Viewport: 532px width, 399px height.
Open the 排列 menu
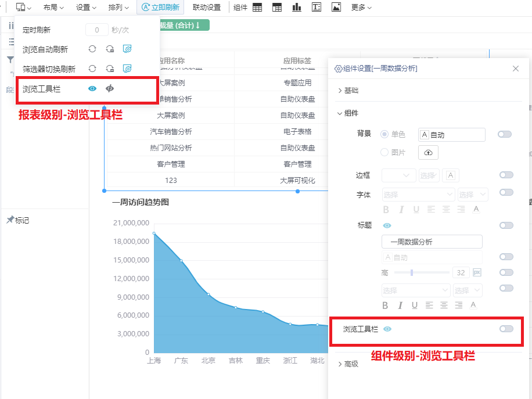(118, 7)
